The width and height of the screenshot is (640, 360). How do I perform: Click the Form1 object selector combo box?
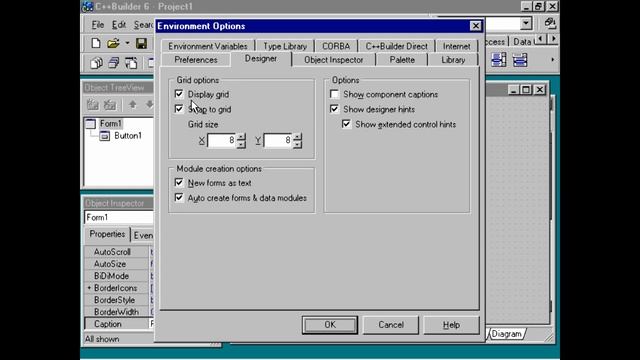119,217
